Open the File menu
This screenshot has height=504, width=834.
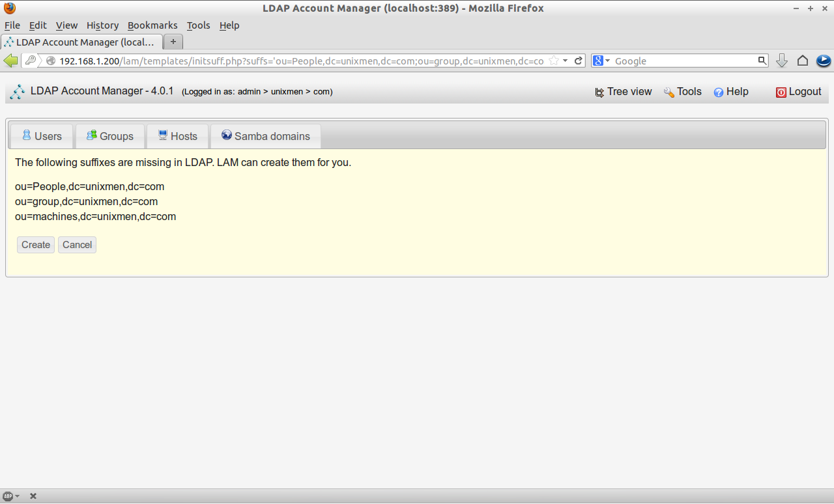(12, 25)
